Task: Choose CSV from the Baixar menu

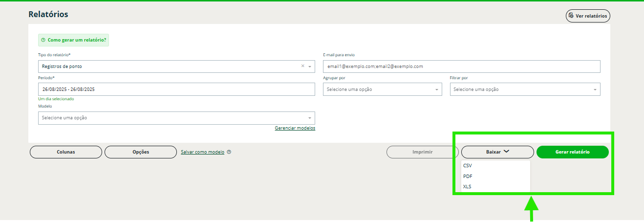Action: [x=468, y=166]
